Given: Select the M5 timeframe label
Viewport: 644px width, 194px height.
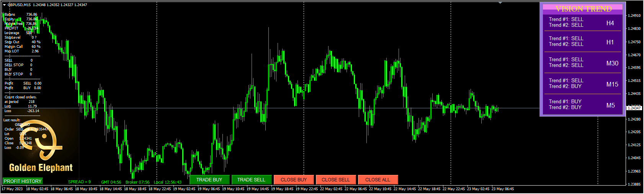Looking at the screenshot, I should coord(611,105).
